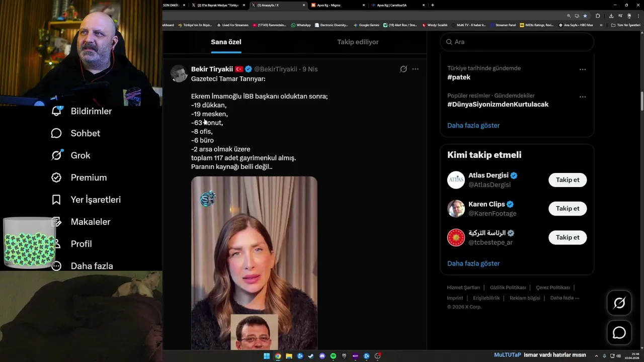Follow Atlas Dergisi with Takip et
The image size is (644, 362).
coord(568,180)
